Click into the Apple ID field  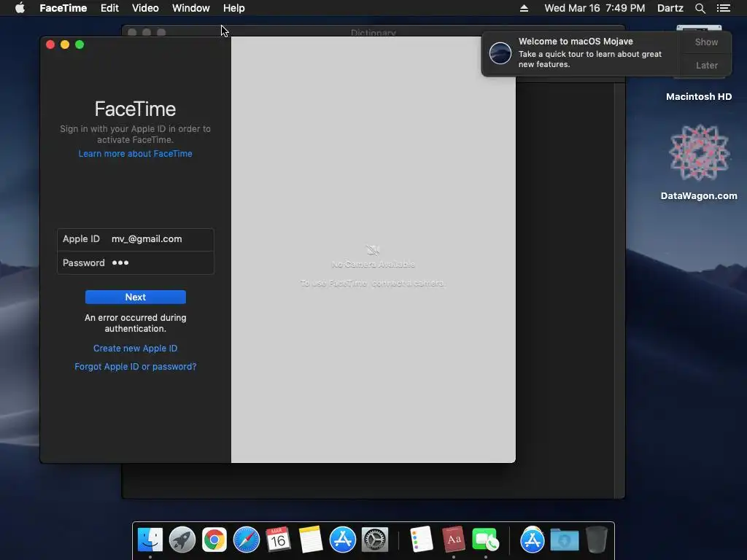(x=135, y=239)
